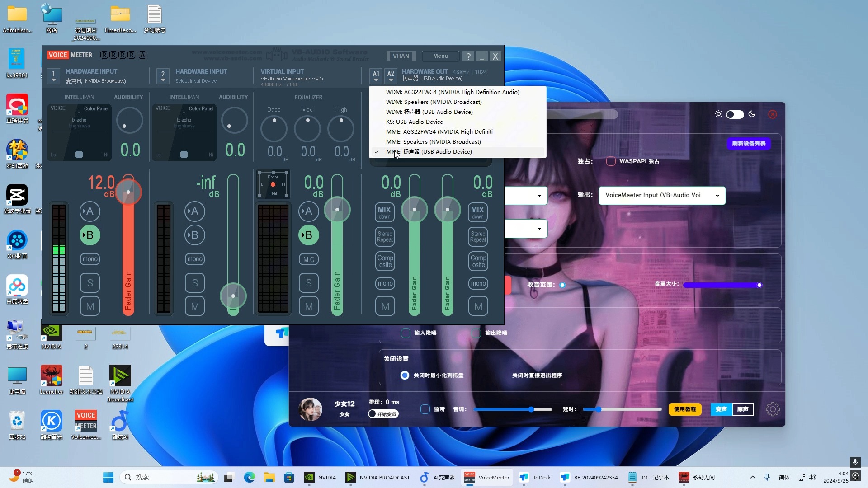Viewport: 868px width, 488px height.
Task: Solo hardware input 1 strip
Action: pos(90,283)
